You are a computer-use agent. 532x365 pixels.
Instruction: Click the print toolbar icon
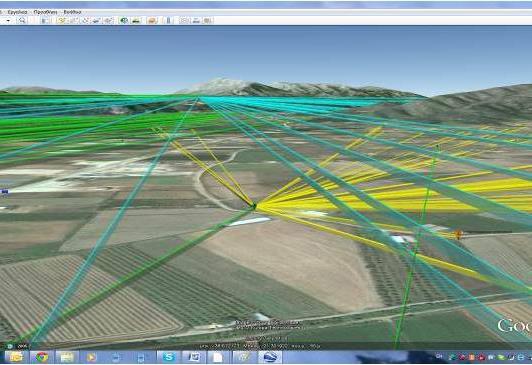[x=196, y=20]
